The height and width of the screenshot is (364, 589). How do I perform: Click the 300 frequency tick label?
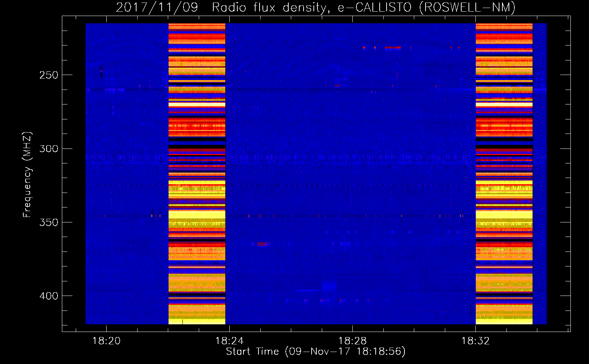[49, 149]
